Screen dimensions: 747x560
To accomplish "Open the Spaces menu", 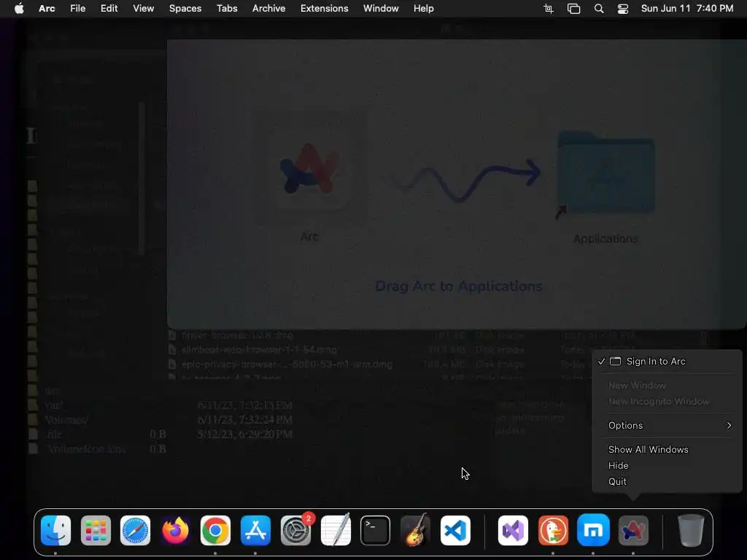I will 185,9.
